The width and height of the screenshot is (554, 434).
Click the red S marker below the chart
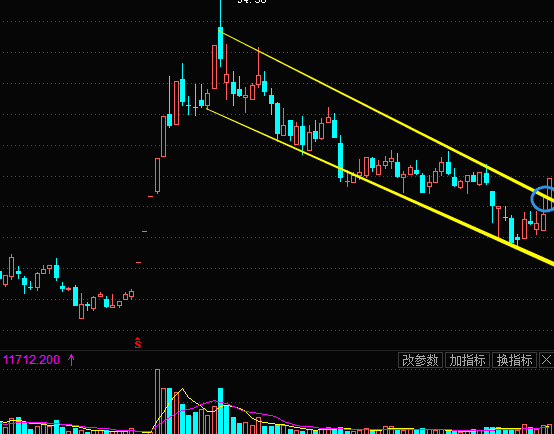[x=137, y=343]
